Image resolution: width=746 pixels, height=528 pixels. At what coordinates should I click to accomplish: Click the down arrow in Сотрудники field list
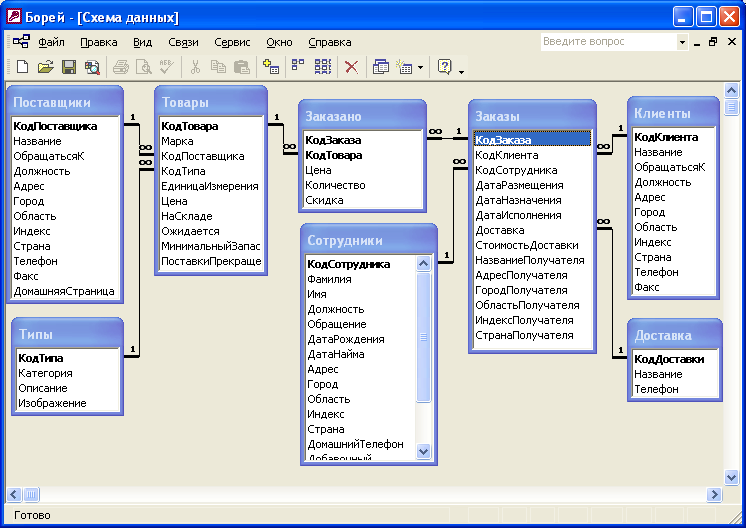[423, 451]
